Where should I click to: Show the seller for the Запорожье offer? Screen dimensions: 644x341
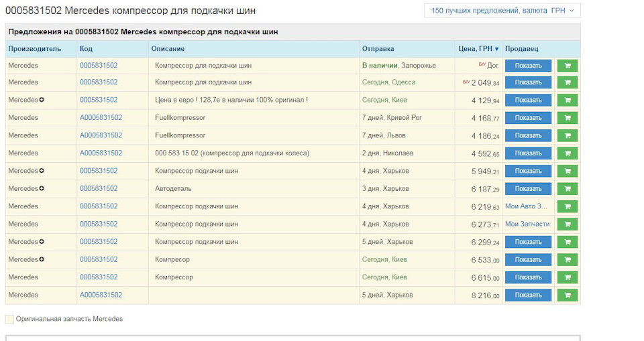tap(528, 66)
